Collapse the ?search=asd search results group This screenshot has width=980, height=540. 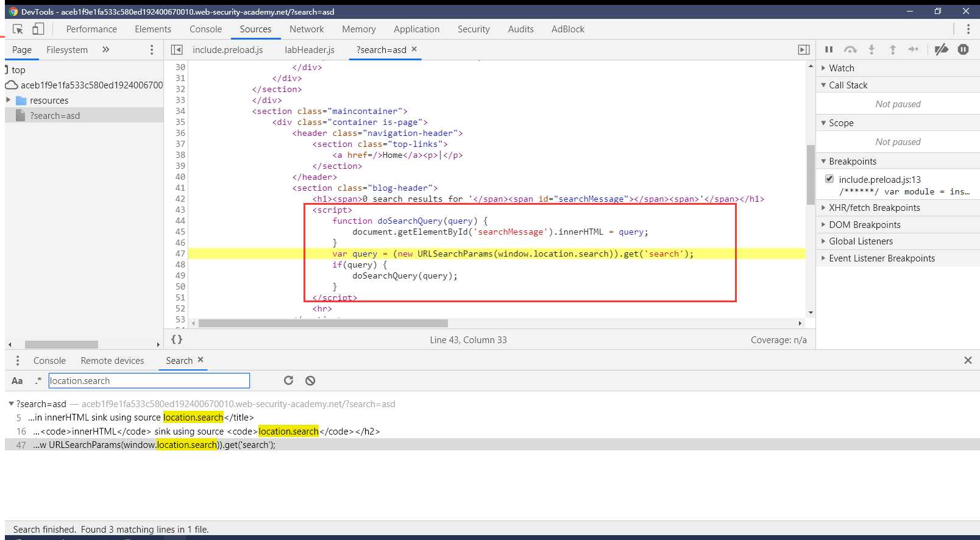[x=11, y=403]
